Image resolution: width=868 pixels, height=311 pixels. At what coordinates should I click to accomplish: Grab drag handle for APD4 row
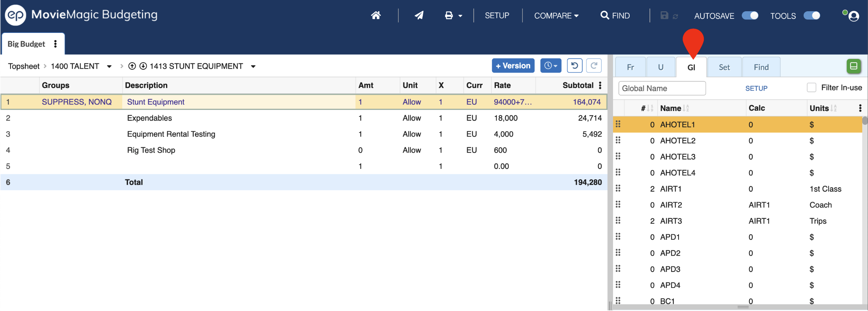click(x=618, y=284)
